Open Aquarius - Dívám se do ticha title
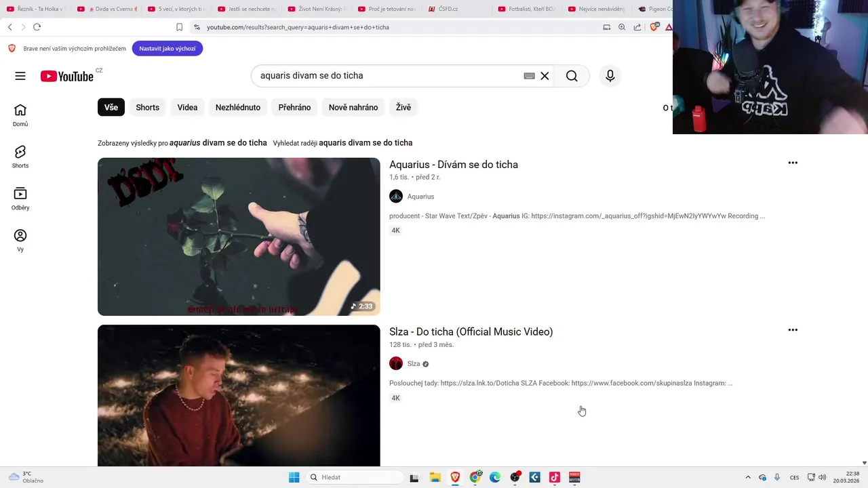Image resolution: width=868 pixels, height=488 pixels. 454,165
